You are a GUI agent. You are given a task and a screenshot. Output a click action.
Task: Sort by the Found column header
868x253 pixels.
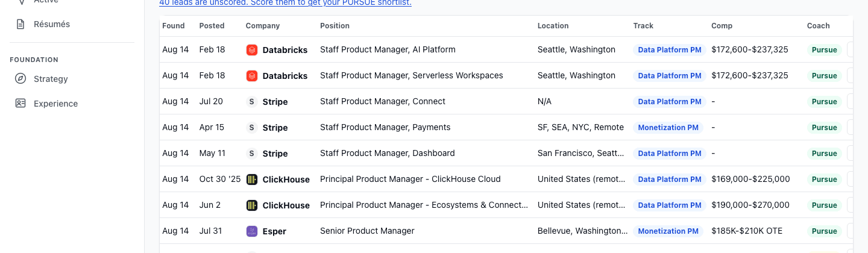pyautogui.click(x=174, y=26)
